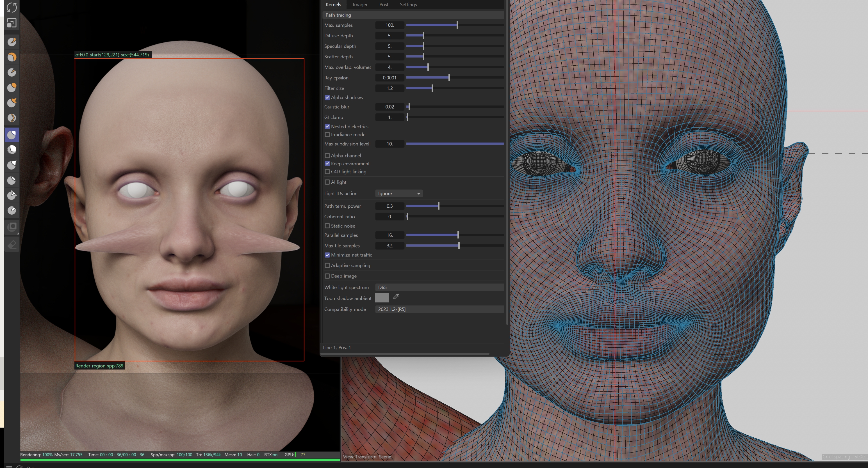Screen dimensions: 868x468
Task: Pick the brush with the orange blob on top
Action: [12, 87]
